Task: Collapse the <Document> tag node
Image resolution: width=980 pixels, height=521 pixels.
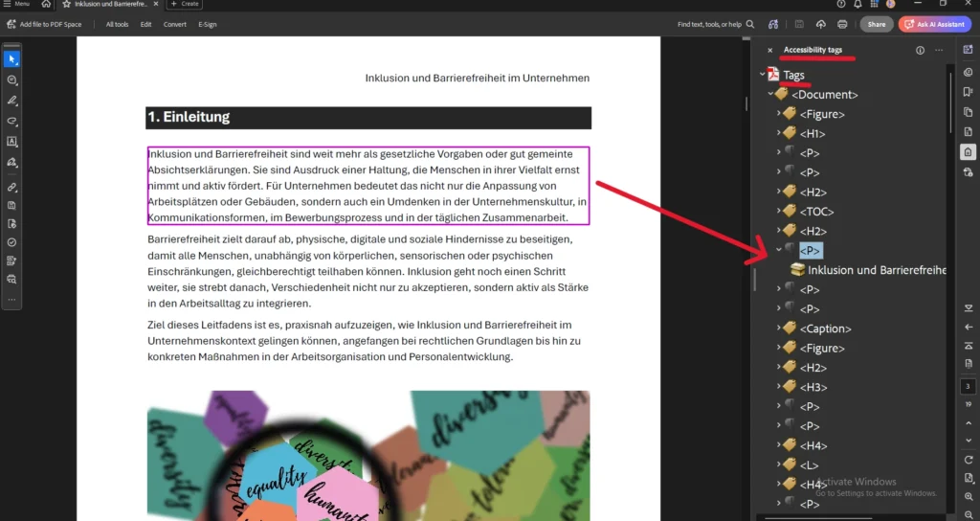Action: click(x=770, y=94)
